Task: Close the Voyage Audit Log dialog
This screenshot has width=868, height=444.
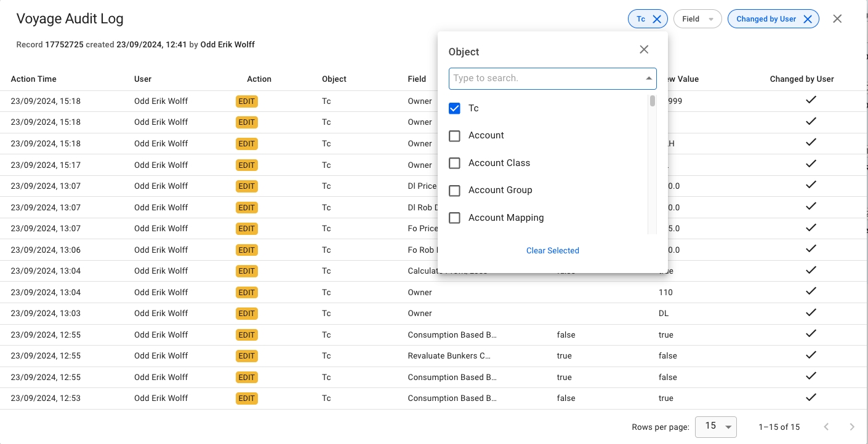Action: [837, 19]
